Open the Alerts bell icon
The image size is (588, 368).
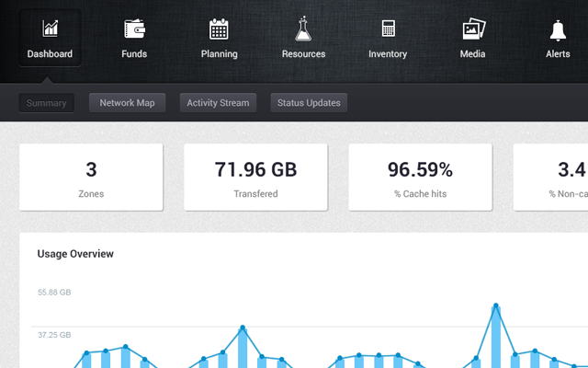click(558, 29)
